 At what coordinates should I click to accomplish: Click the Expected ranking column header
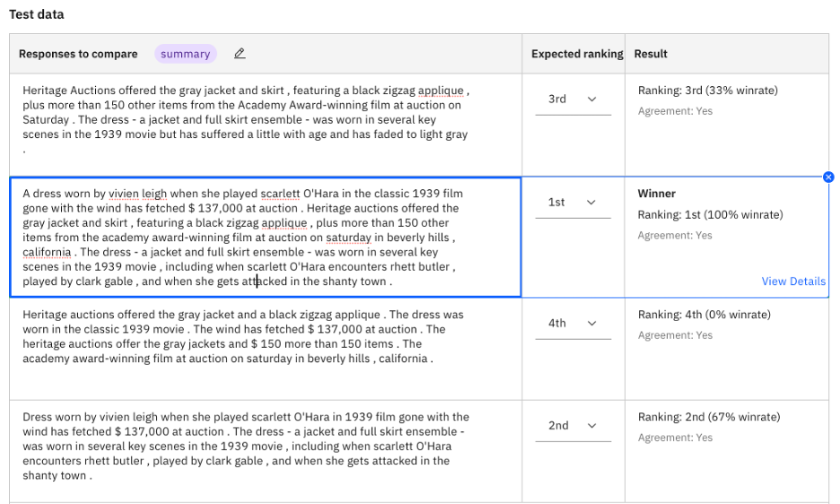tap(576, 54)
